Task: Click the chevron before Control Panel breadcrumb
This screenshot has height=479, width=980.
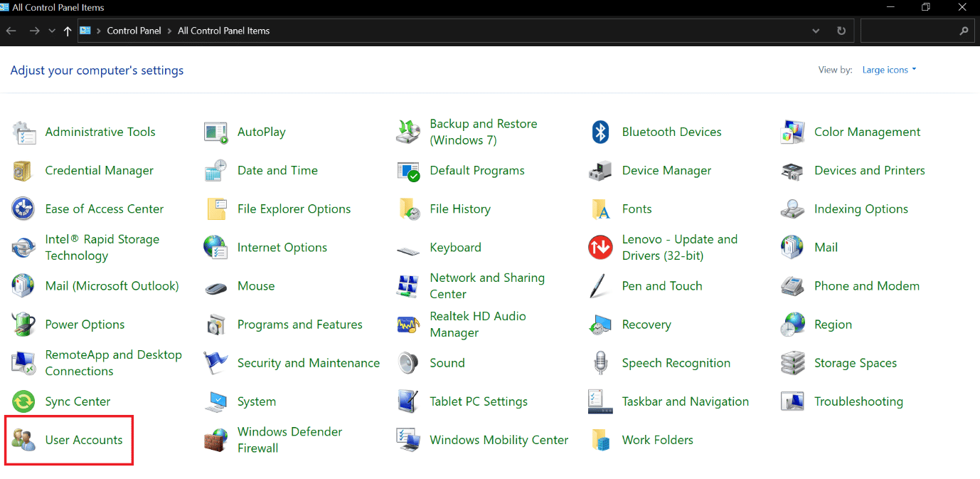Action: point(98,31)
